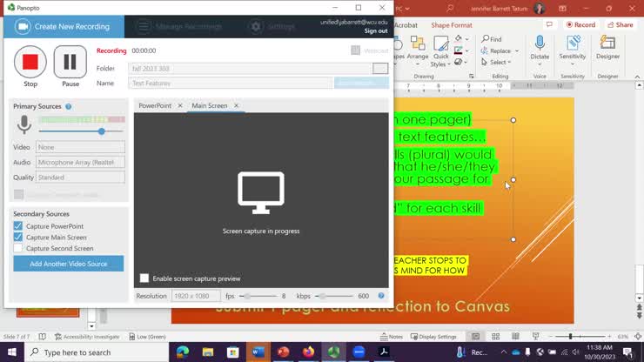The width and height of the screenshot is (644, 362).
Task: Expand the Quality dropdown
Action: pyautogui.click(x=80, y=177)
